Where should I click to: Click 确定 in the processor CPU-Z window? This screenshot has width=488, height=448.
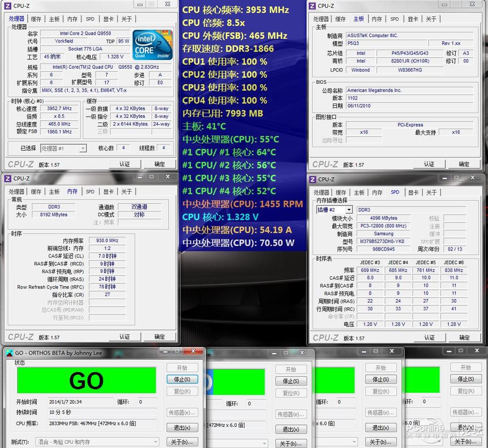pos(160,164)
